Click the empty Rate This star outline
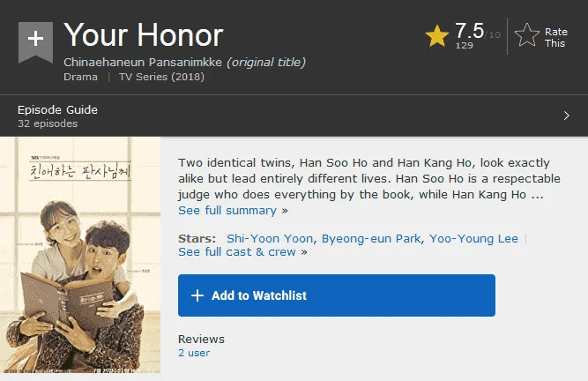 (x=527, y=35)
